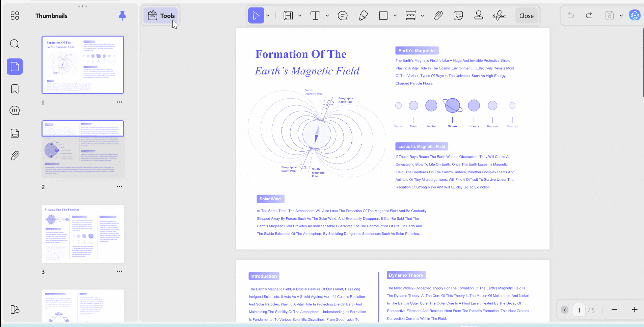Select the highlight text tool
This screenshot has height=327, width=644.
coord(288,16)
